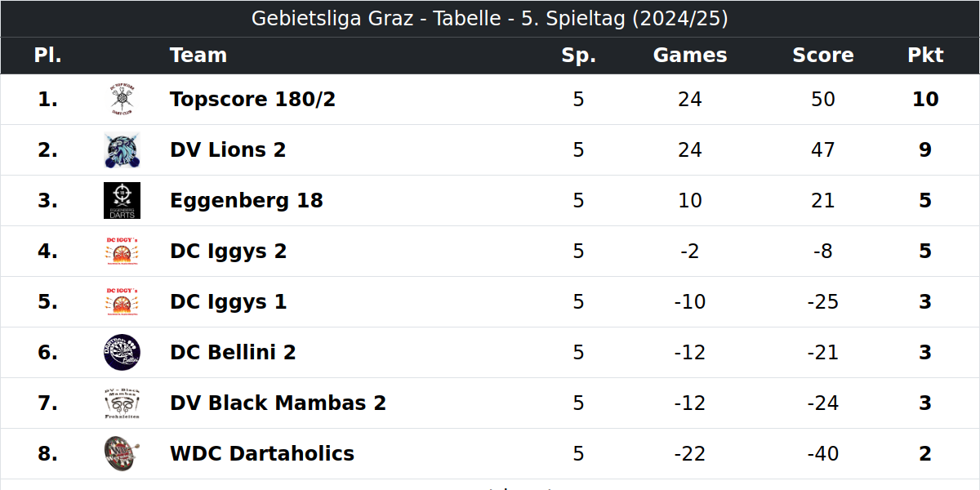Click the Sp. column header

point(579,56)
